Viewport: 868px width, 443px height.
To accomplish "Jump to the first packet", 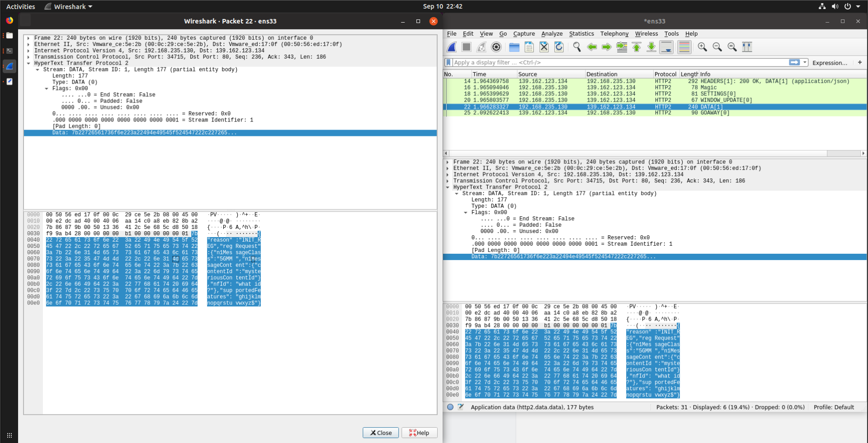I will pyautogui.click(x=637, y=47).
